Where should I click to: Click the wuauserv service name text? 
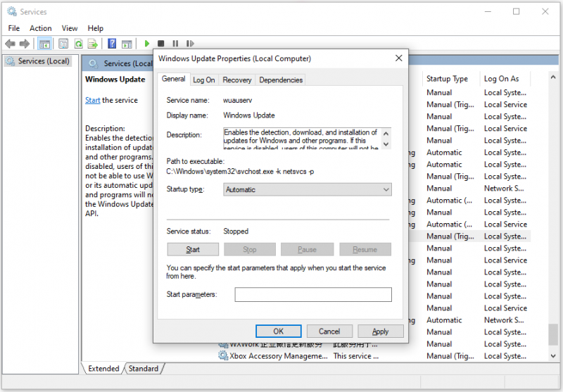coord(237,100)
